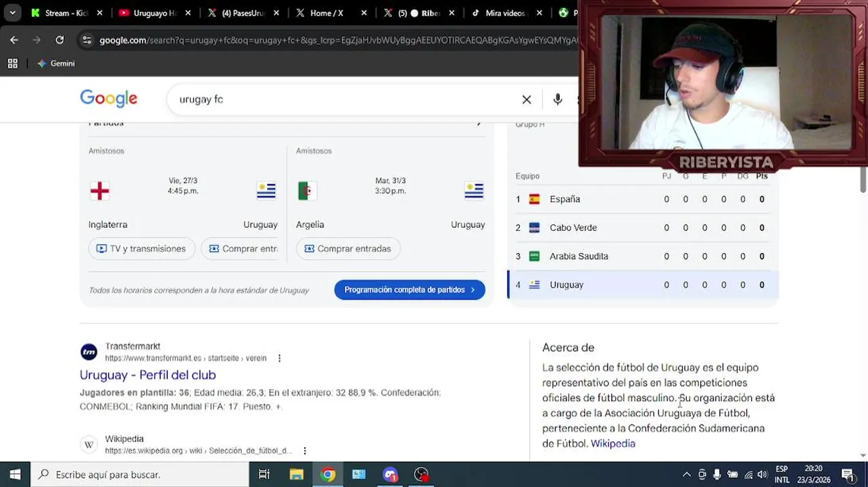The height and width of the screenshot is (487, 868).
Task: Open TV y transmisiones for Inglaterra match
Action: [x=141, y=249]
